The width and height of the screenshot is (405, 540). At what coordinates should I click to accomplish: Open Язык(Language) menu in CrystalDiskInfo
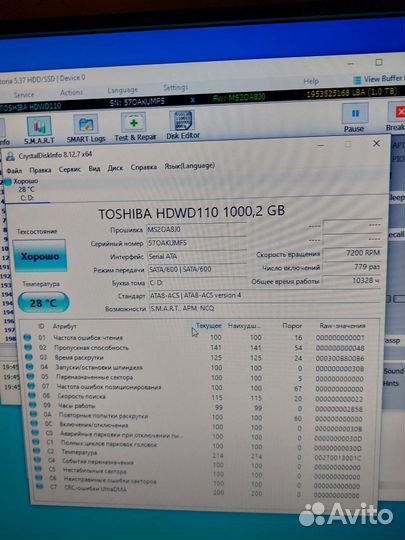[x=189, y=166]
